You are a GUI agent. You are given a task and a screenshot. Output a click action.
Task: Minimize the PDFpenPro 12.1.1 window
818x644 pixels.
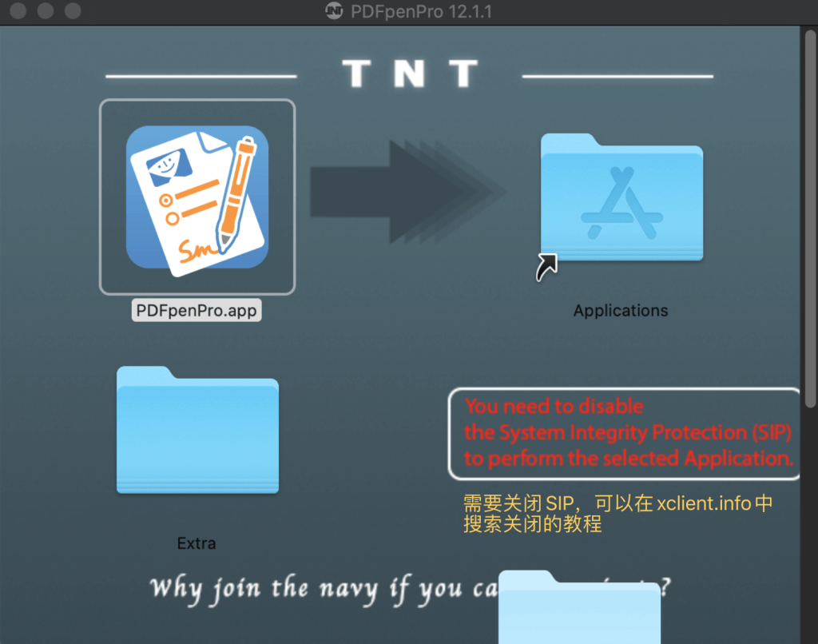coord(46,11)
